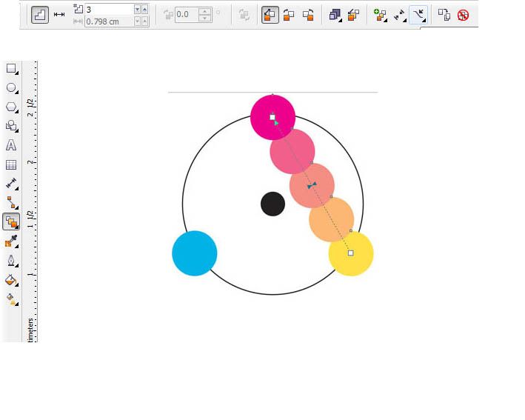The height and width of the screenshot is (420, 525).
Task: Choose the Polygon tool
Action: tap(11, 107)
